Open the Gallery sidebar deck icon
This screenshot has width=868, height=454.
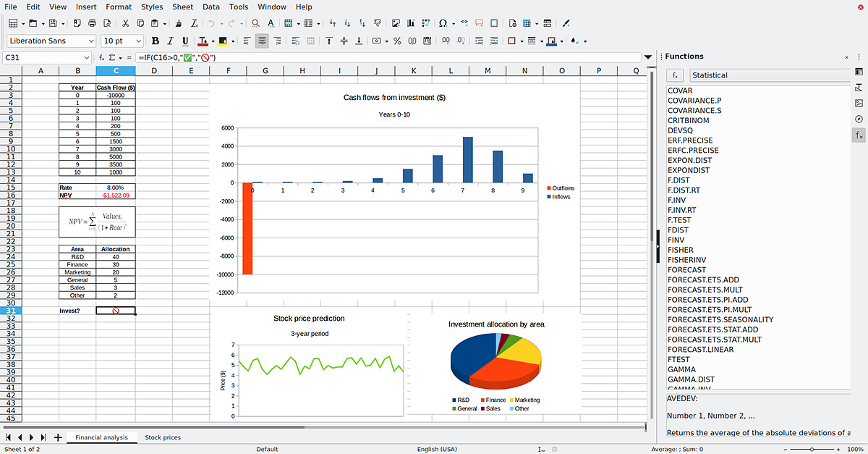point(859,103)
